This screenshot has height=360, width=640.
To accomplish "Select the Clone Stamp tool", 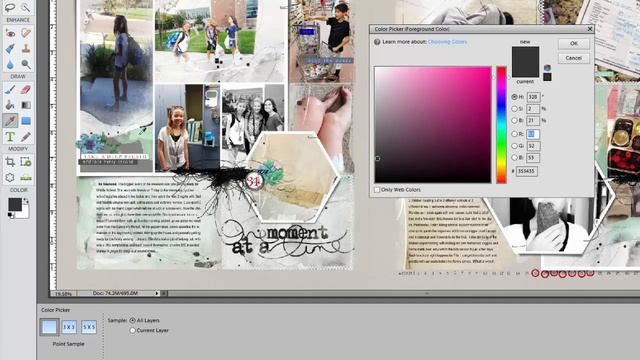I will click(26, 49).
